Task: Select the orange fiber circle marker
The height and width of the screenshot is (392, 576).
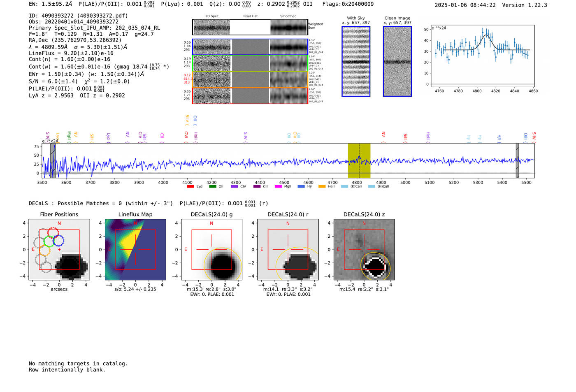Action: coord(44,250)
